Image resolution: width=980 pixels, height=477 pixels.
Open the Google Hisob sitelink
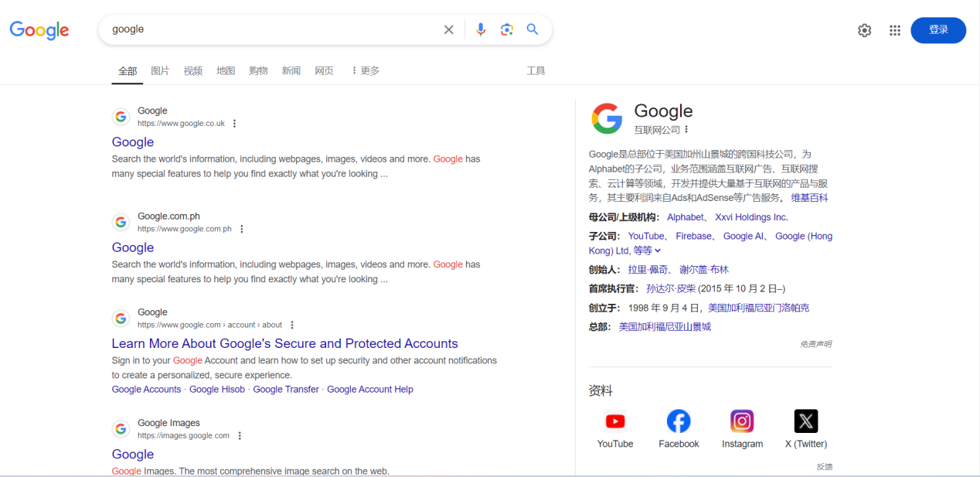pos(217,390)
